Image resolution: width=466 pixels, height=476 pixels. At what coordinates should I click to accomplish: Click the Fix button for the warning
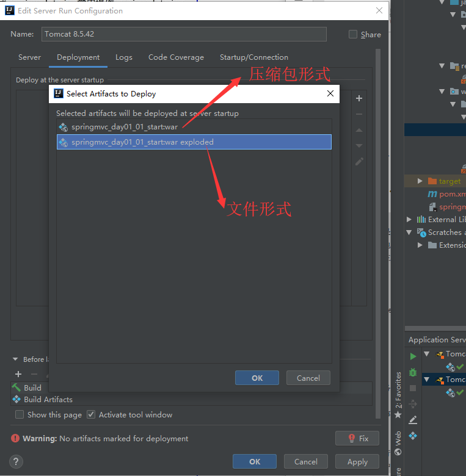click(357, 438)
